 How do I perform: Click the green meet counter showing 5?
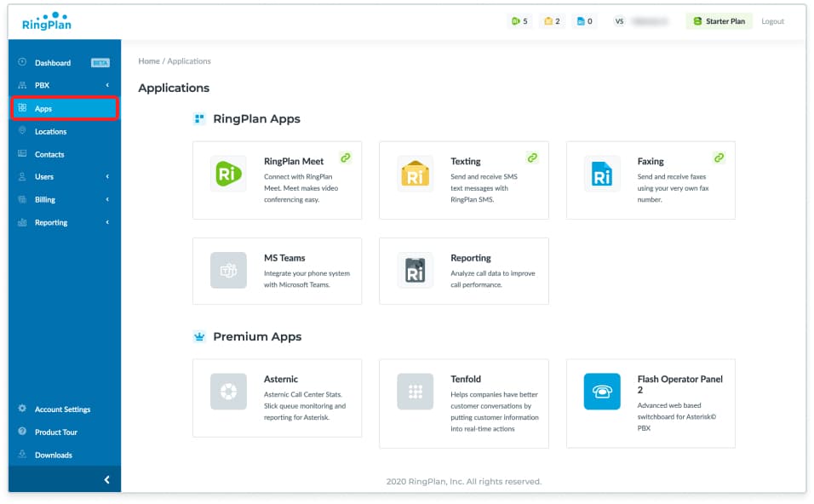click(519, 21)
